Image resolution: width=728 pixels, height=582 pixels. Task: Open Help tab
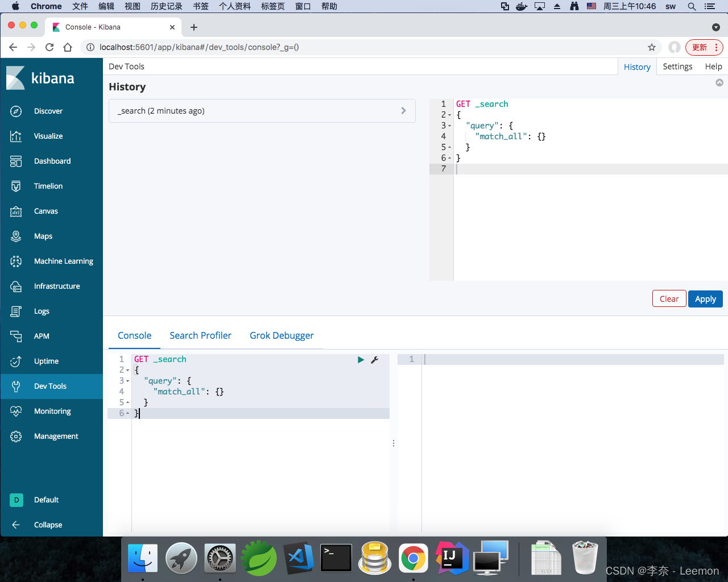[713, 66]
